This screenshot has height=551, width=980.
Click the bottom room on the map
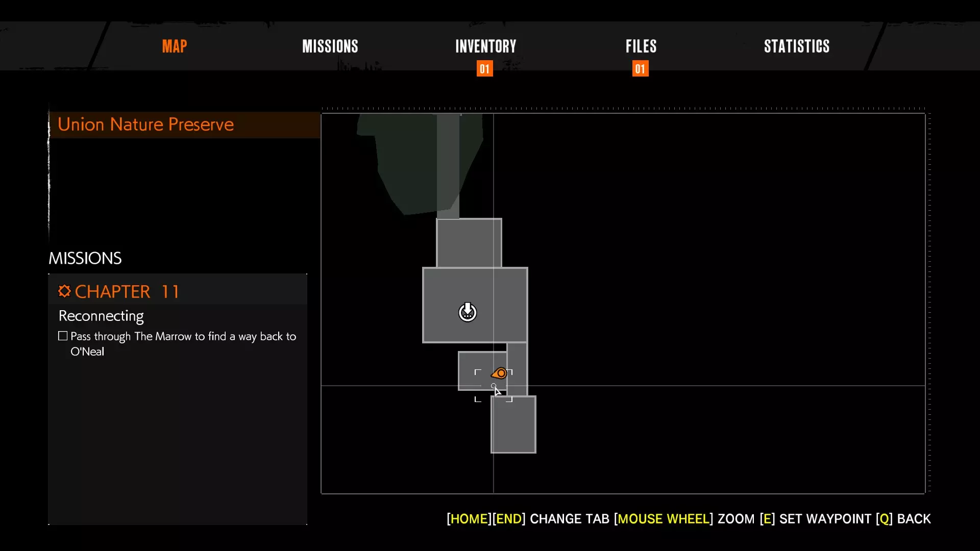click(513, 424)
